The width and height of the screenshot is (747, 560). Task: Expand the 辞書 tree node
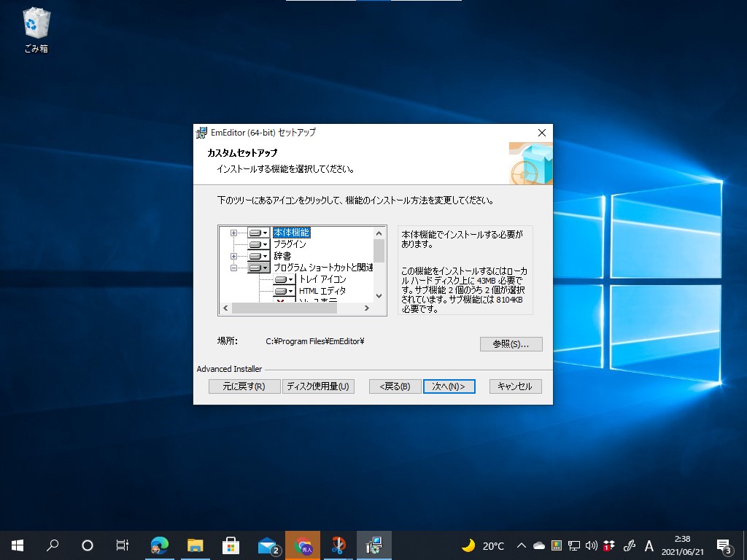tap(233, 256)
